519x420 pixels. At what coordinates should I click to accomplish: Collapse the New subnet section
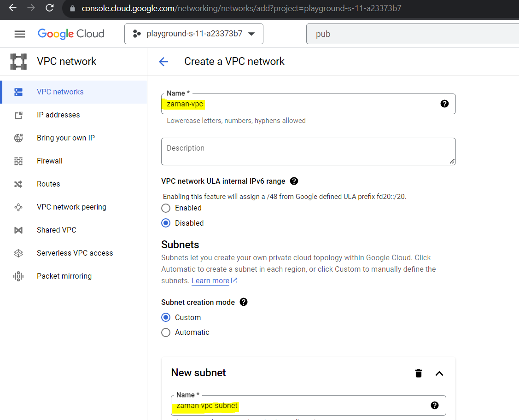[x=439, y=373]
